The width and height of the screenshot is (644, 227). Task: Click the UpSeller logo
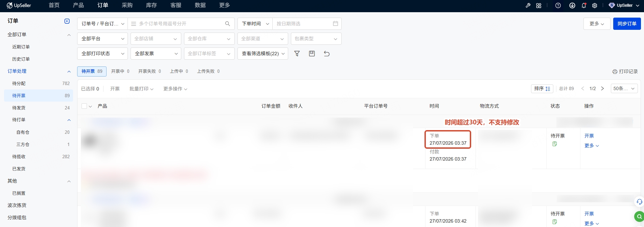tap(19, 5)
